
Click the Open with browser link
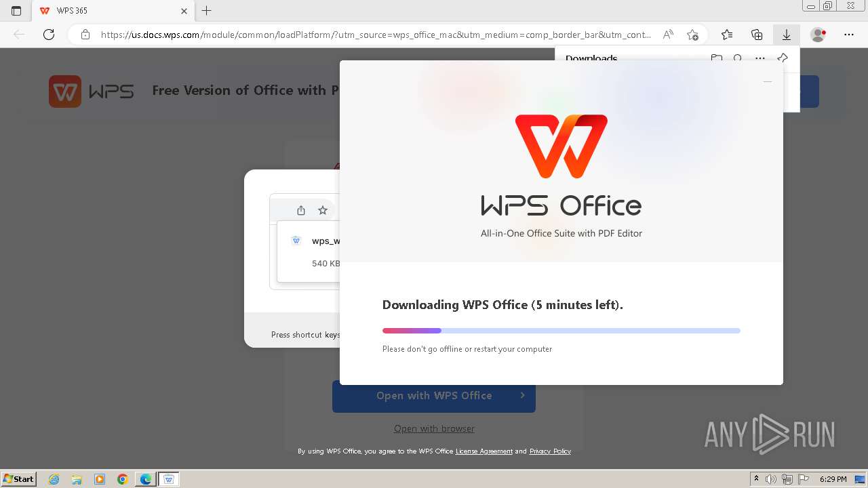434,428
